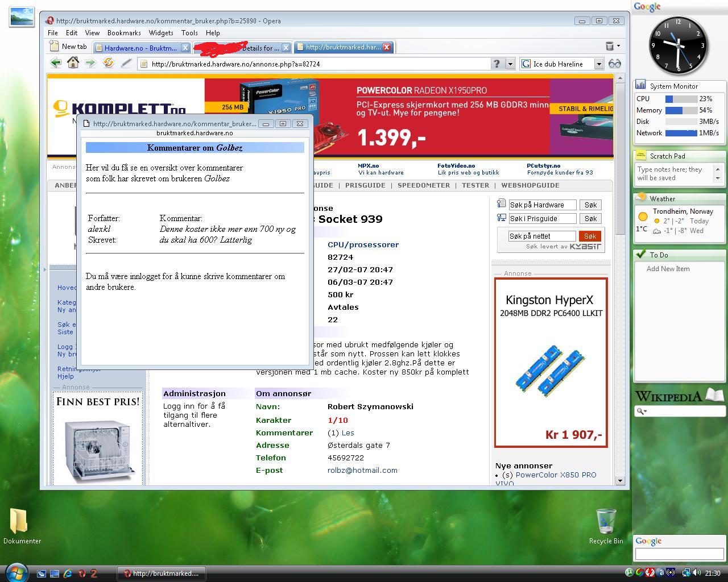Open the picture thumbnail on the desktop top-left
Screen dimensions: 728x582
click(22, 16)
